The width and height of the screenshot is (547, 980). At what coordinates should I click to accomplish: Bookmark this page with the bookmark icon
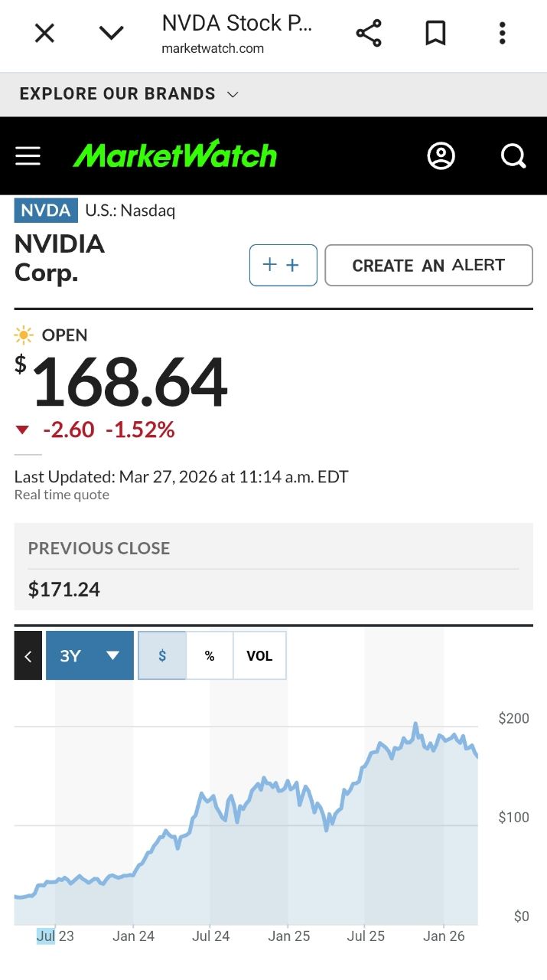435,33
